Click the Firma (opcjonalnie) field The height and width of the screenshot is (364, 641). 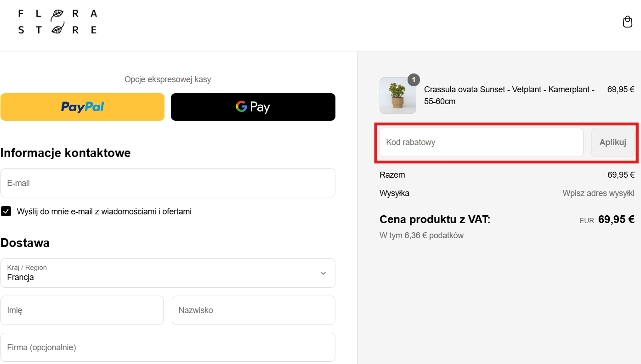168,347
